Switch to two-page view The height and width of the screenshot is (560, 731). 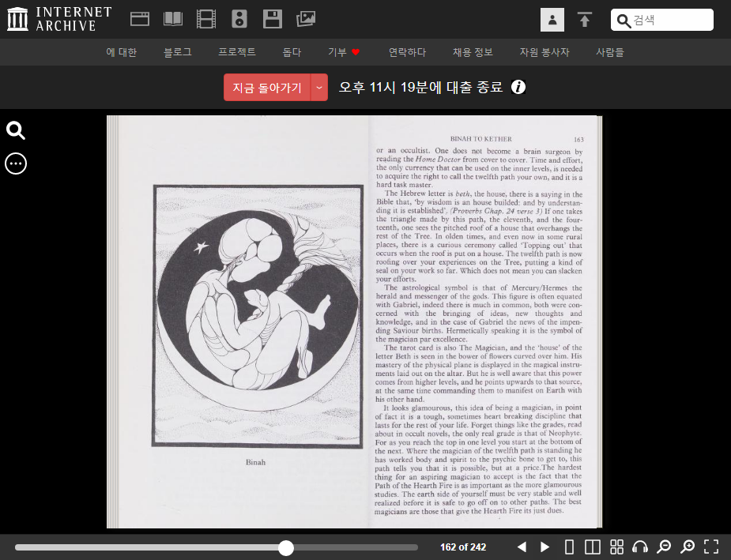(x=593, y=547)
